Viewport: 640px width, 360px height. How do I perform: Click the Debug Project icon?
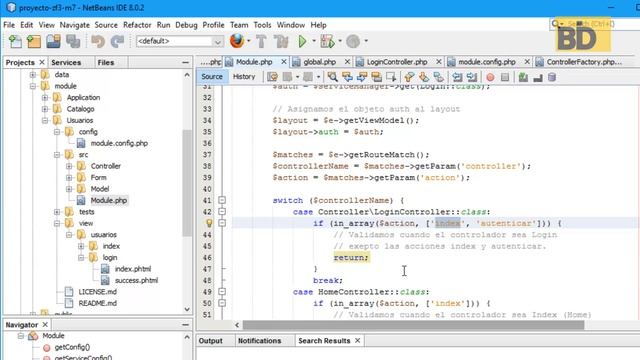point(327,41)
